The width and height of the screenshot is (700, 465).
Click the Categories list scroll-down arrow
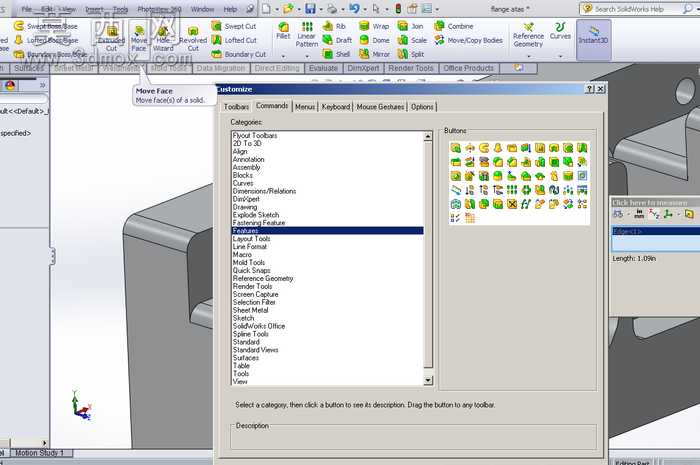point(428,380)
